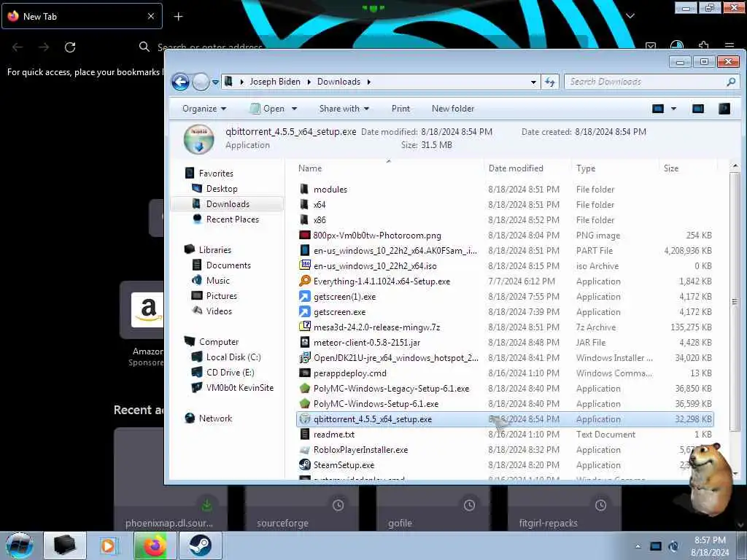This screenshot has height=560, width=747.
Task: Select the Everything-1.4.1.1024.x64-Setup.exe icon
Action: [304, 281]
